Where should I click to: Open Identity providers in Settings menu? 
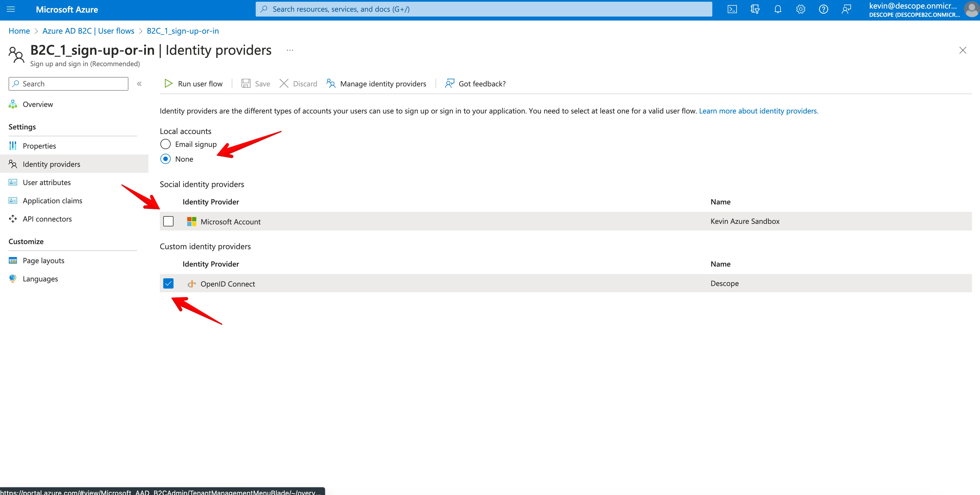click(51, 164)
